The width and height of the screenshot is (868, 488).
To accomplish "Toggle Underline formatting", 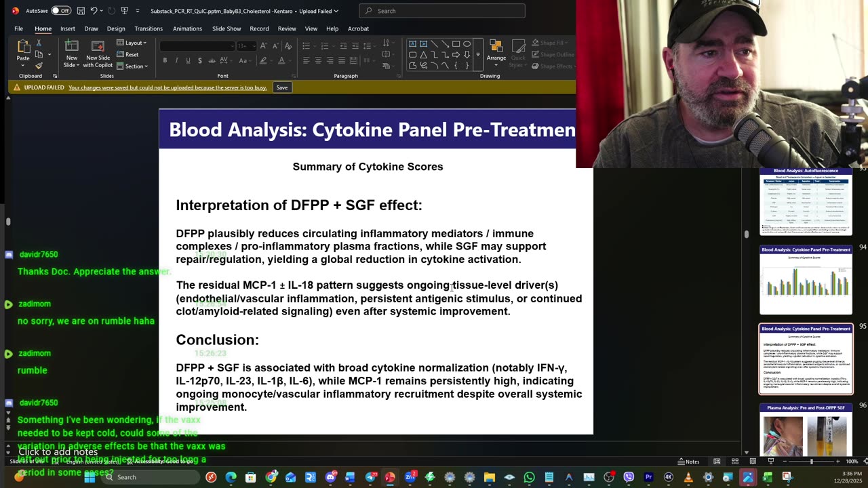I will pyautogui.click(x=188, y=60).
